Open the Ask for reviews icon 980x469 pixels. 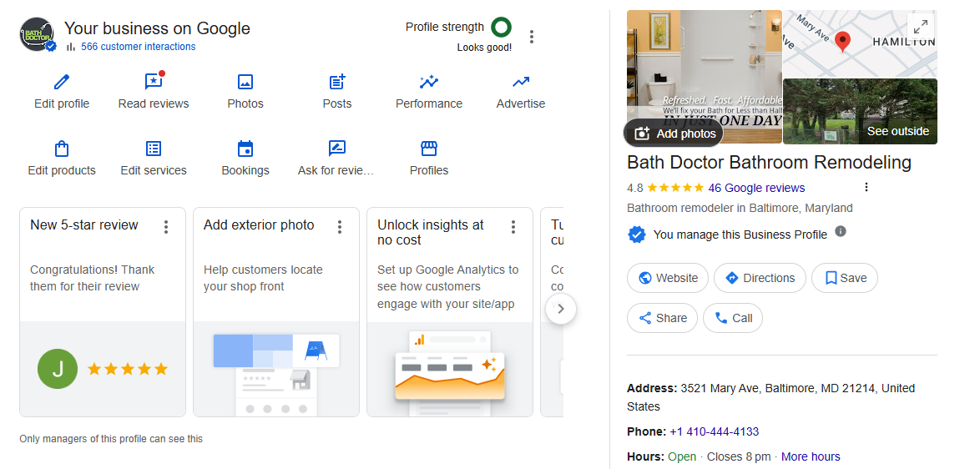337,149
